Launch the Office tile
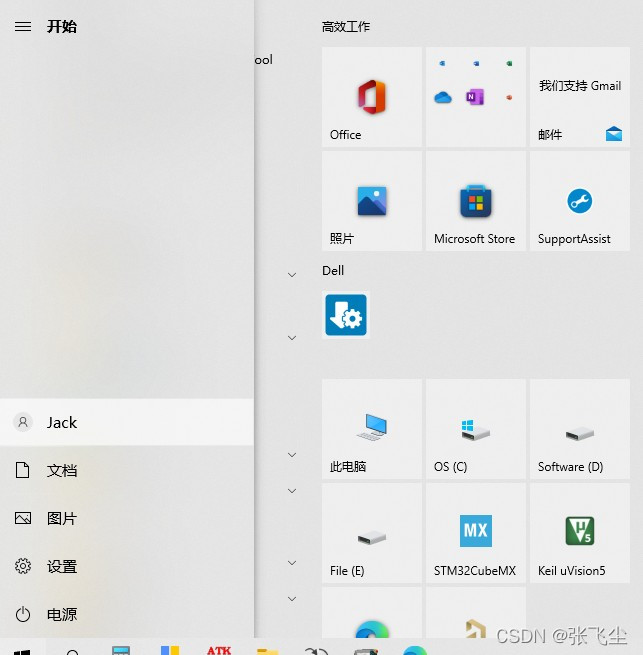643x655 pixels. [x=372, y=97]
